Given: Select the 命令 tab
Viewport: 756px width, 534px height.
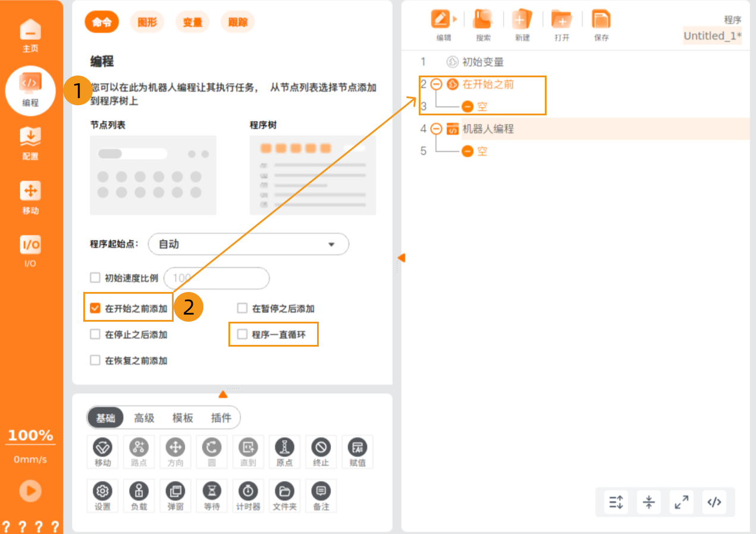Looking at the screenshot, I should click(x=102, y=23).
